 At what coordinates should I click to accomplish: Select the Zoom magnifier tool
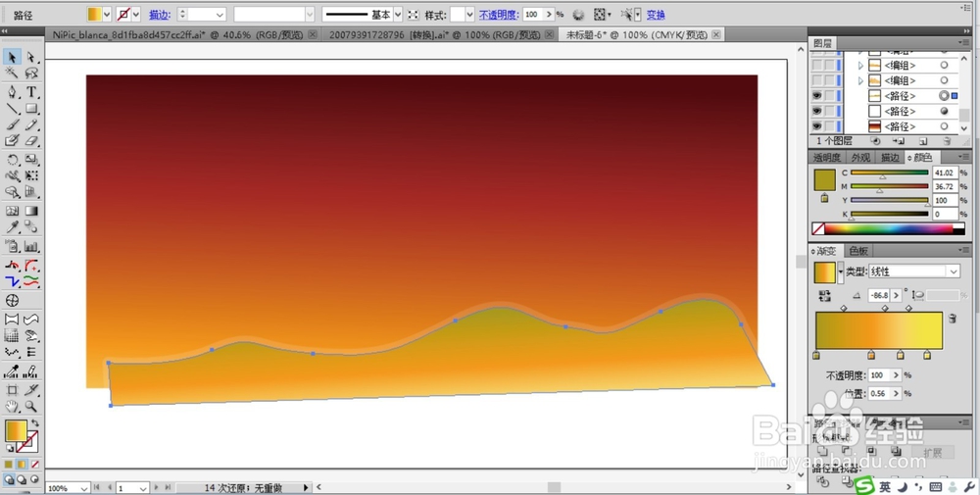coord(31,407)
